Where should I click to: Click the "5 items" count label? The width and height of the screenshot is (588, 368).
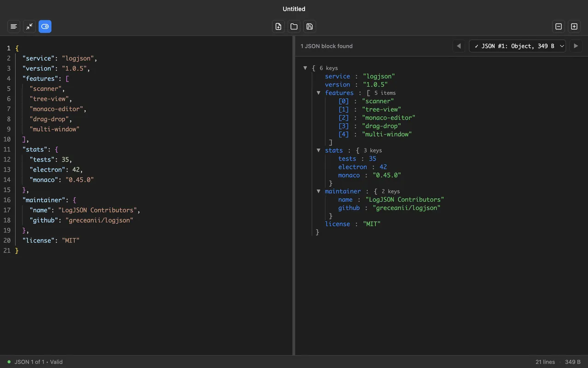pos(385,93)
